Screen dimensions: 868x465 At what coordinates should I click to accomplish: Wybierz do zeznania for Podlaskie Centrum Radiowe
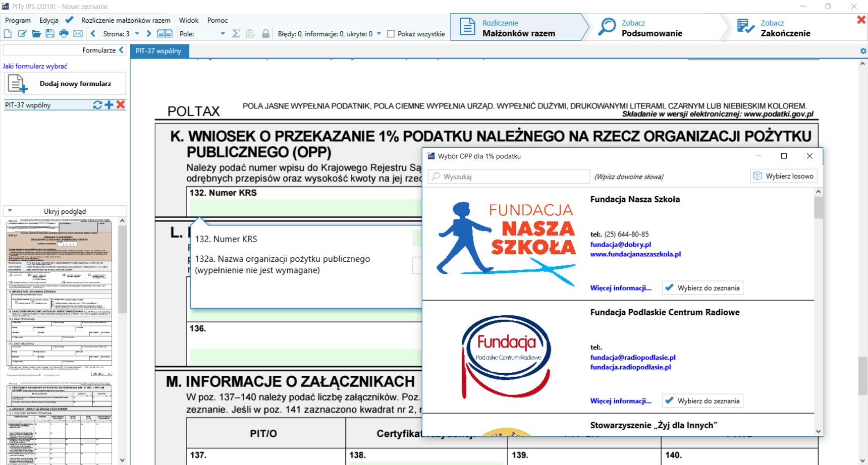(702, 401)
